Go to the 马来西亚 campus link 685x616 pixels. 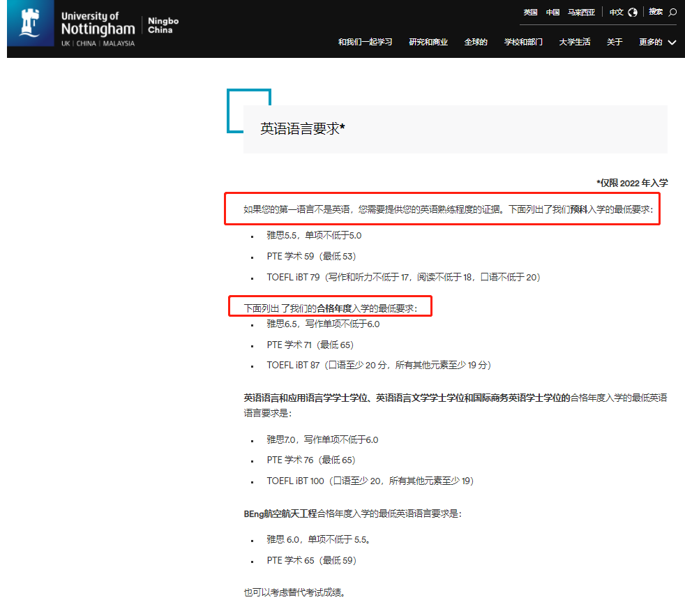point(581,13)
